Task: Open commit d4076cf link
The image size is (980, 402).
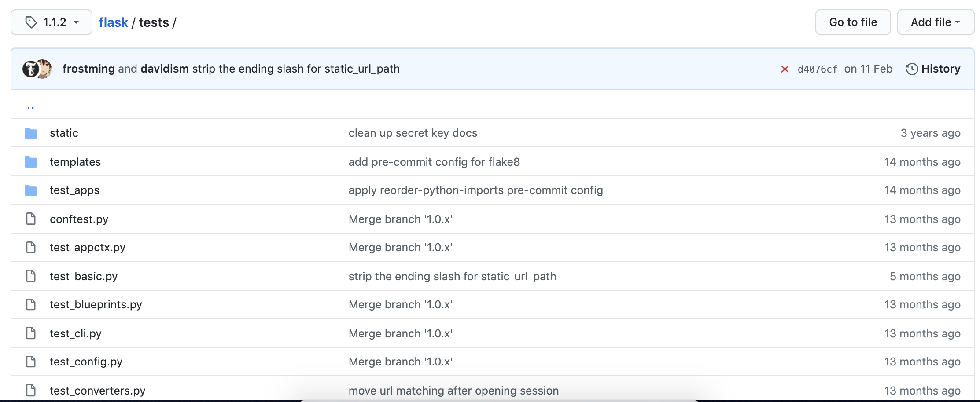Action: (818, 69)
